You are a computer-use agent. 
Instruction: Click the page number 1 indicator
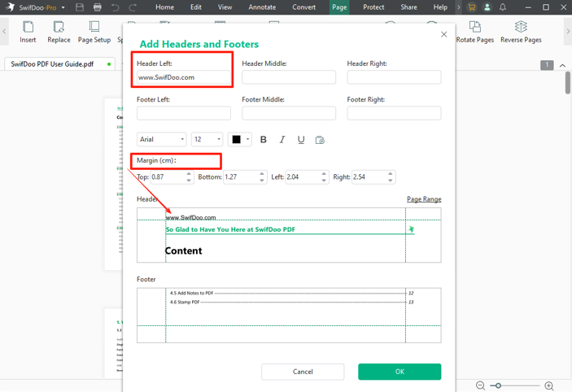[547, 65]
